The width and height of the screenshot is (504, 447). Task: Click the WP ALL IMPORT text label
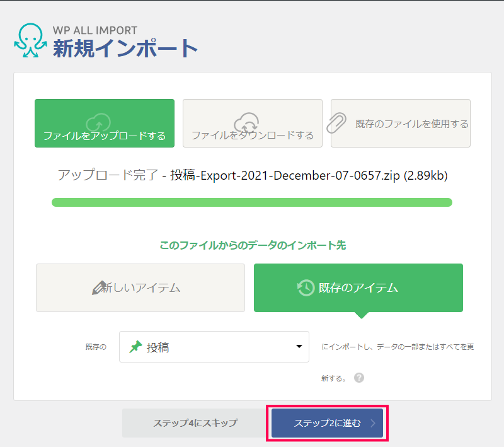pyautogui.click(x=95, y=30)
